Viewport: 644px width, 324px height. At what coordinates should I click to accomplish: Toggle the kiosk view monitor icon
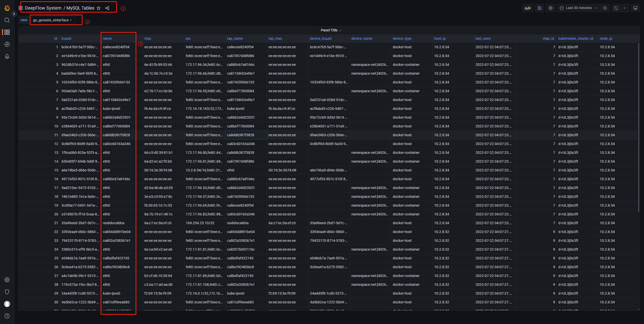(635, 8)
